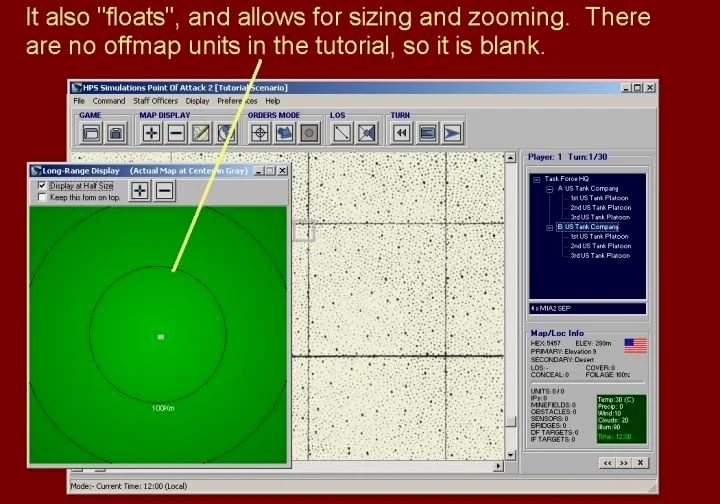Click the open game icon in GAME group
The height and width of the screenshot is (504, 720).
[x=91, y=134]
